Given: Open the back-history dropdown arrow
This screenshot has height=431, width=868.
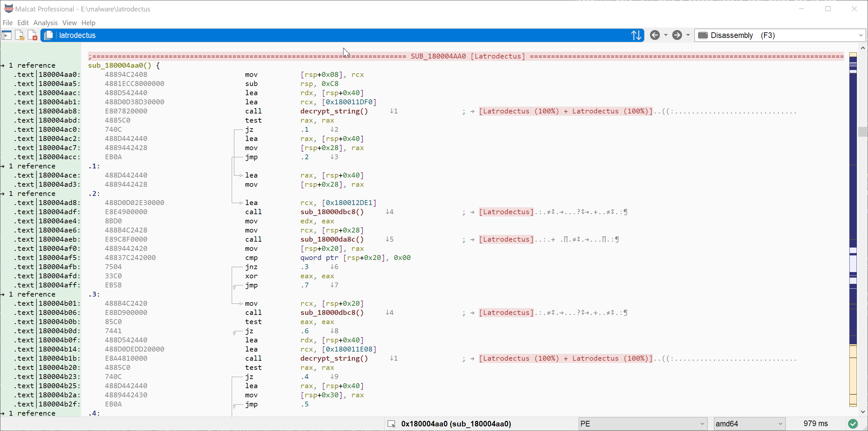Looking at the screenshot, I should 665,35.
